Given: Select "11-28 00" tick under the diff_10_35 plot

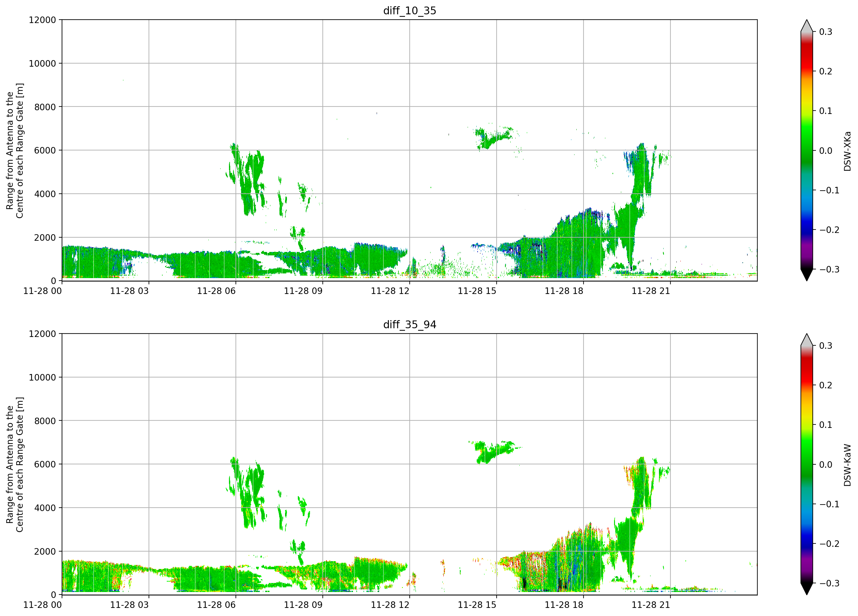Looking at the screenshot, I should 43,291.
